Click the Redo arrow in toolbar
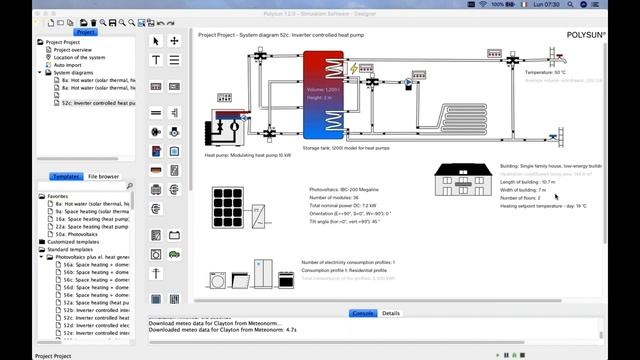Screen dimensions: 640x360 click(171, 23)
